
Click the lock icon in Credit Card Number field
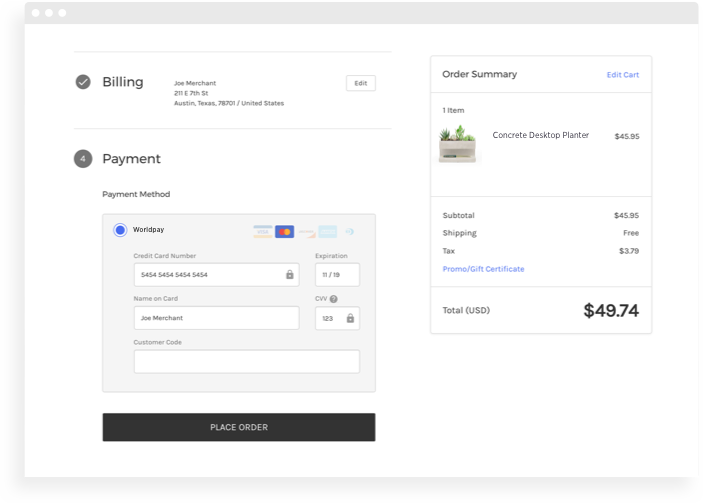pyautogui.click(x=290, y=274)
